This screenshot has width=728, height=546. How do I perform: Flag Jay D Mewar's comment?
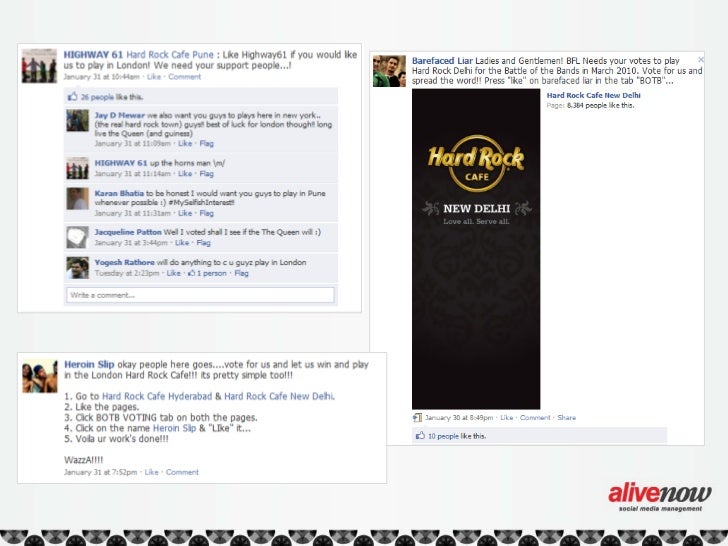coord(207,143)
